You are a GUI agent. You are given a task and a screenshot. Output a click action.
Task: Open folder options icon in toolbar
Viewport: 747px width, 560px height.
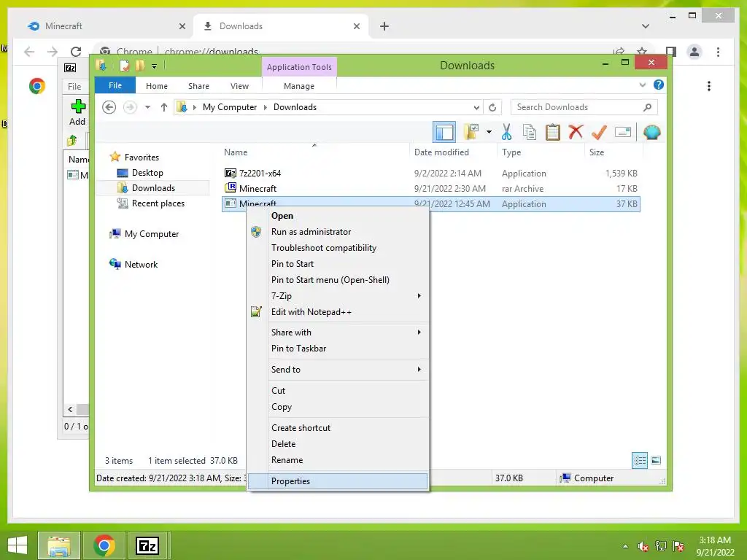point(471,132)
